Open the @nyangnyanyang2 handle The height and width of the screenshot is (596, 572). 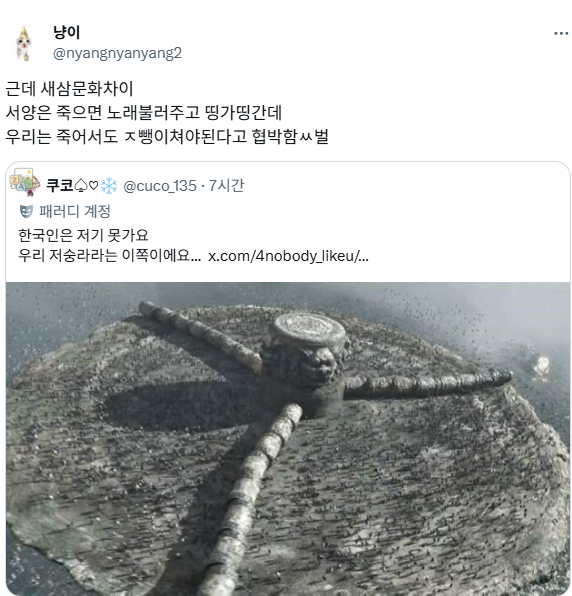pyautogui.click(x=117, y=53)
